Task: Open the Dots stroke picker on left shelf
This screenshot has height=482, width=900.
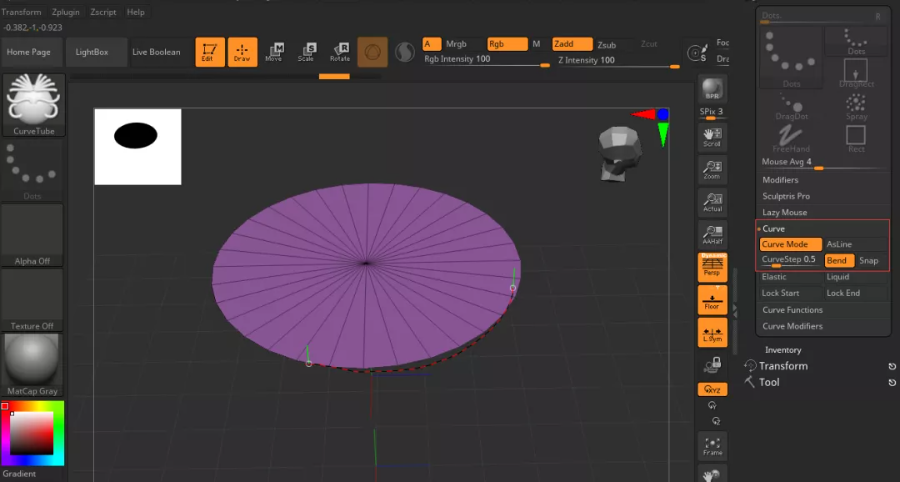Action: coord(32,170)
